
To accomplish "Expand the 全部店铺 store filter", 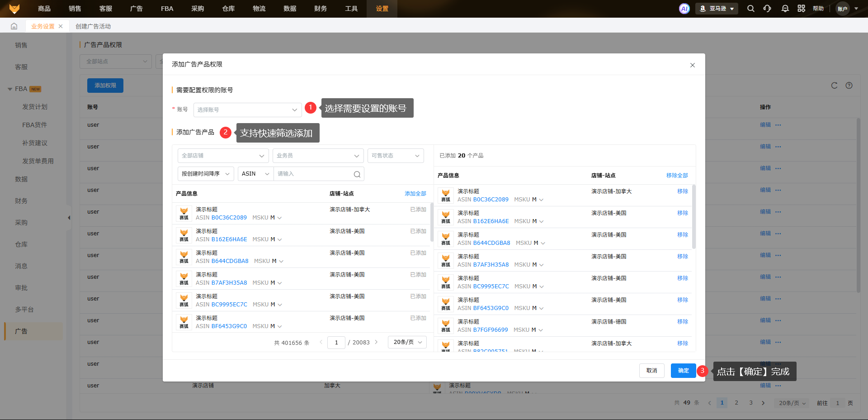I will [223, 156].
